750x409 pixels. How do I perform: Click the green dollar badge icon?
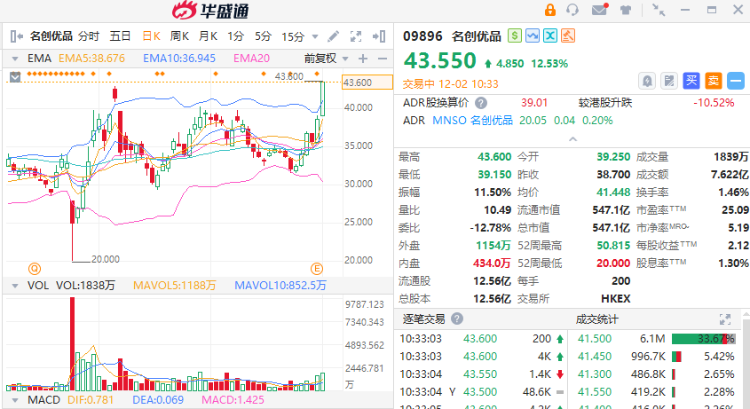click(x=515, y=36)
